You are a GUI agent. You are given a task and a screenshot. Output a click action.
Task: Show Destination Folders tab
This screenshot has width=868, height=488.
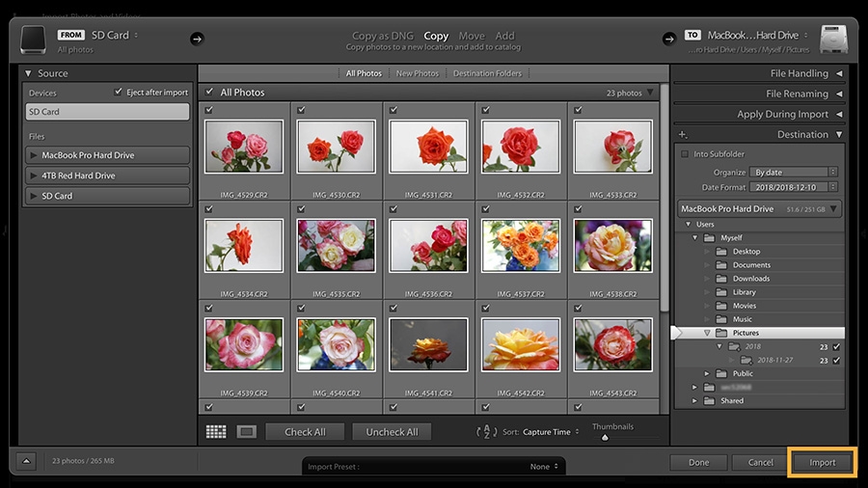(488, 73)
